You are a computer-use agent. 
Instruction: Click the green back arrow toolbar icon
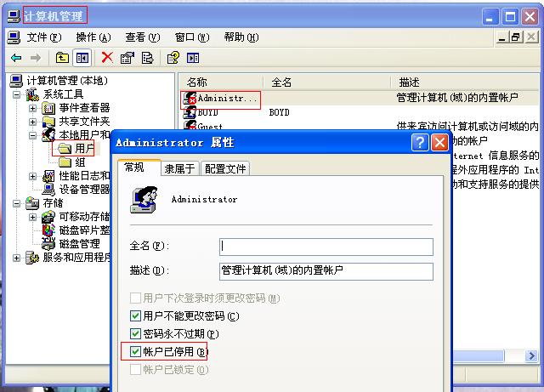16,58
